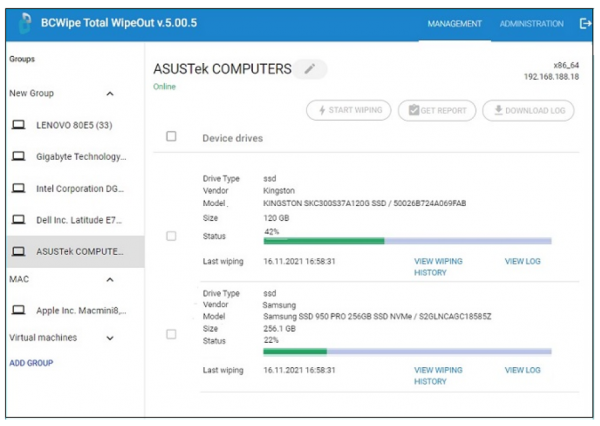
Task: Click the DOWNLOAD LOG button
Action: pos(528,110)
